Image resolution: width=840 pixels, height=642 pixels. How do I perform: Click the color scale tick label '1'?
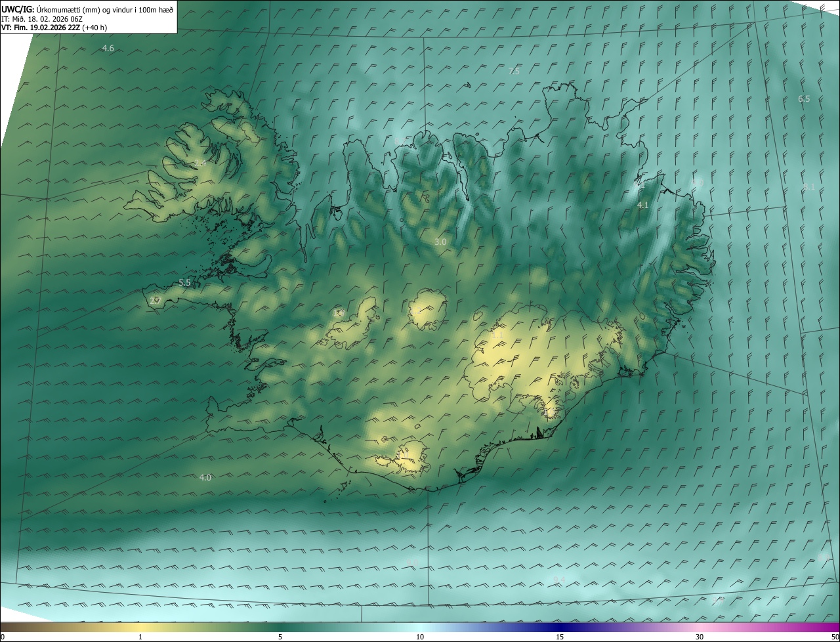tap(140, 637)
